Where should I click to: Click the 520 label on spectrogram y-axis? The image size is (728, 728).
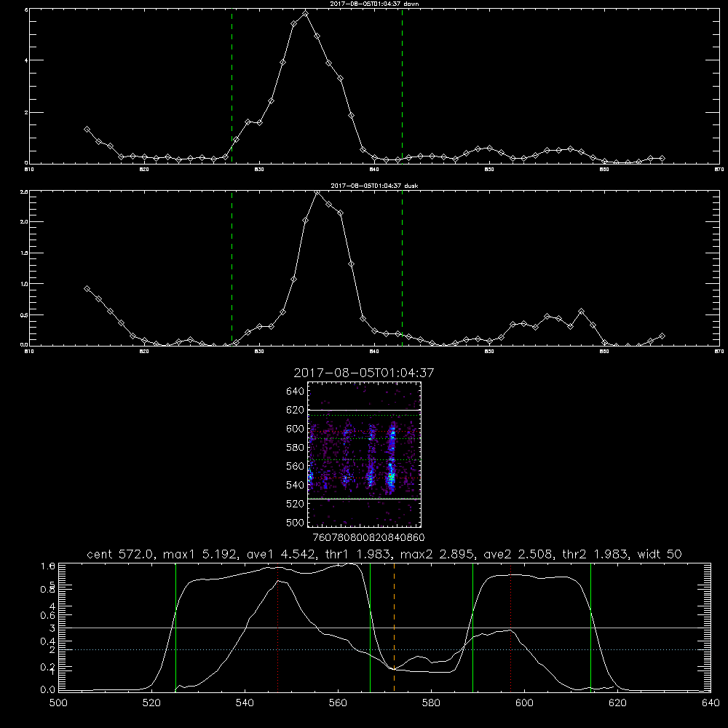coord(295,504)
